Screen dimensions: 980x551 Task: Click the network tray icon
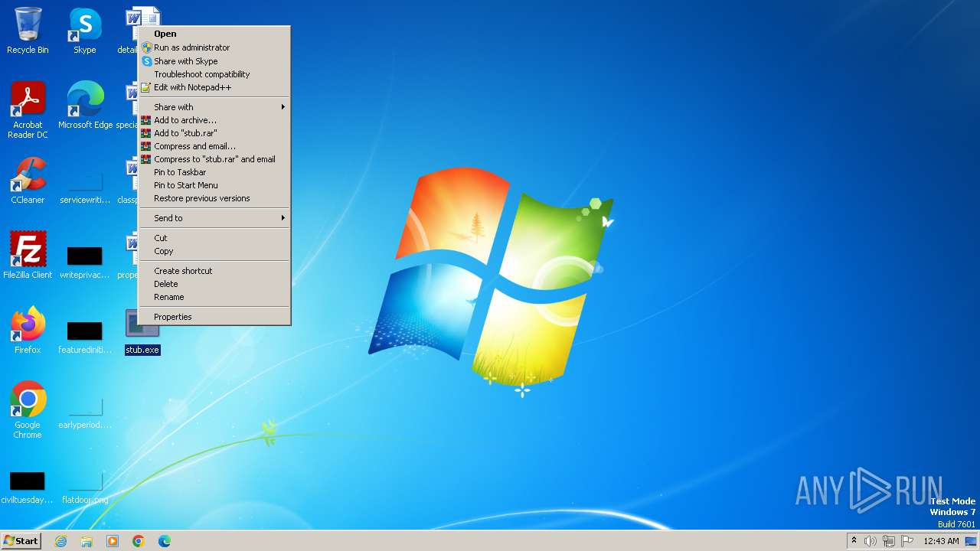889,541
